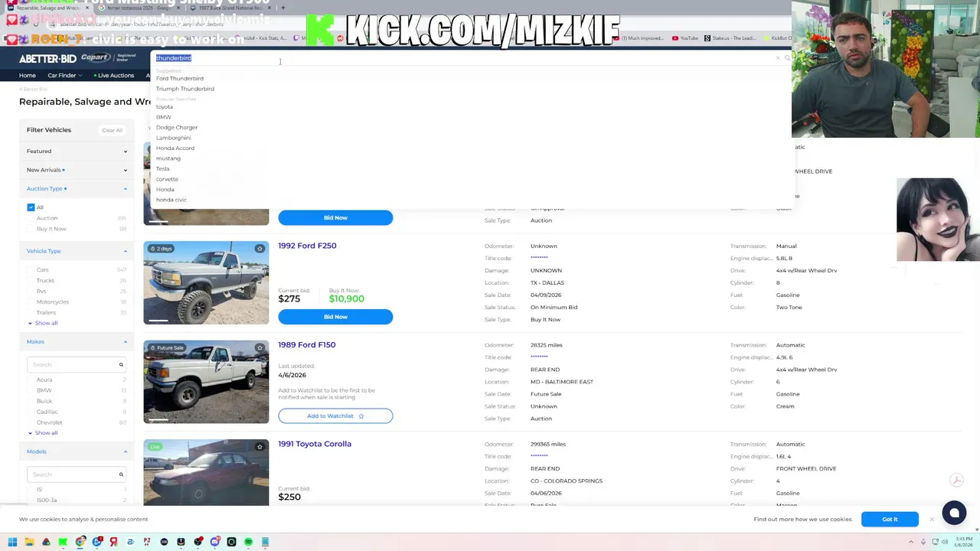This screenshot has height=551, width=980.
Task: Open the live chat bubble
Action: coord(954,513)
